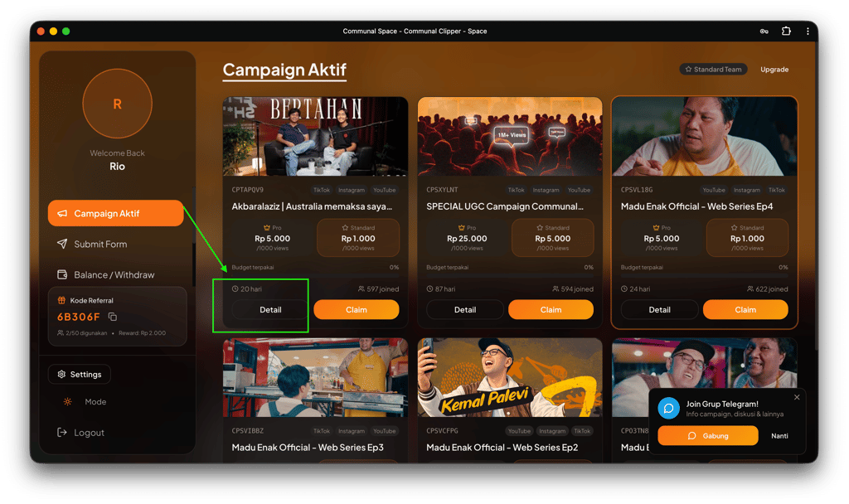Open Campaign Aktif in sidebar

tap(116, 213)
